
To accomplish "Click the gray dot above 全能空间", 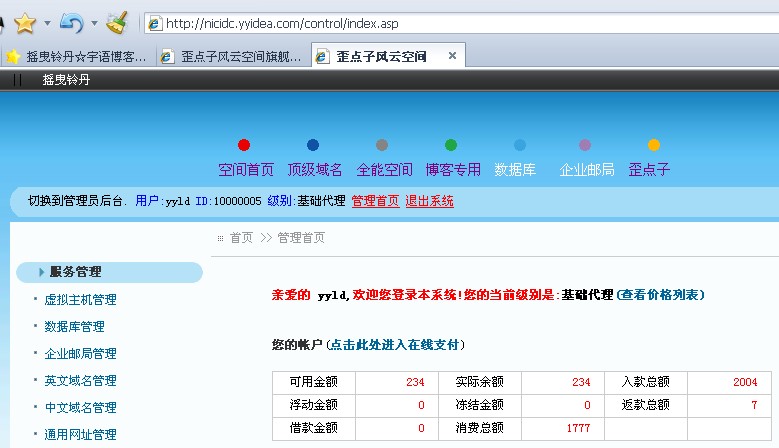I will 382,145.
